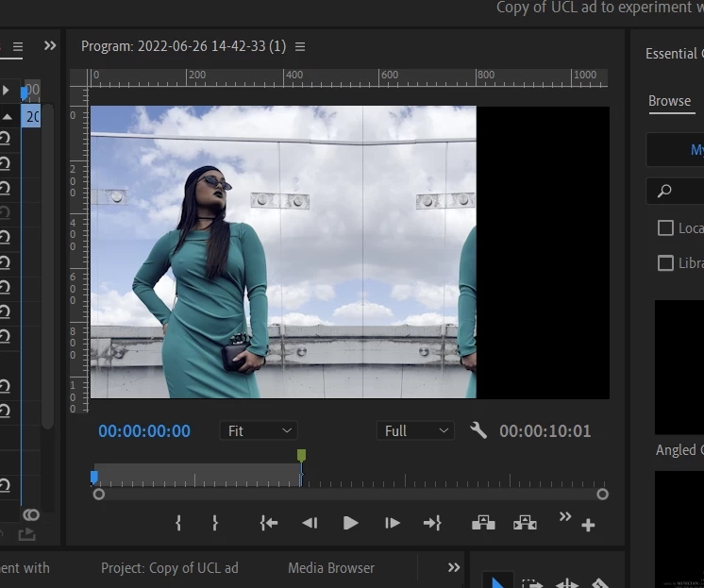Step back one frame
This screenshot has height=588, width=704.
[x=310, y=523]
